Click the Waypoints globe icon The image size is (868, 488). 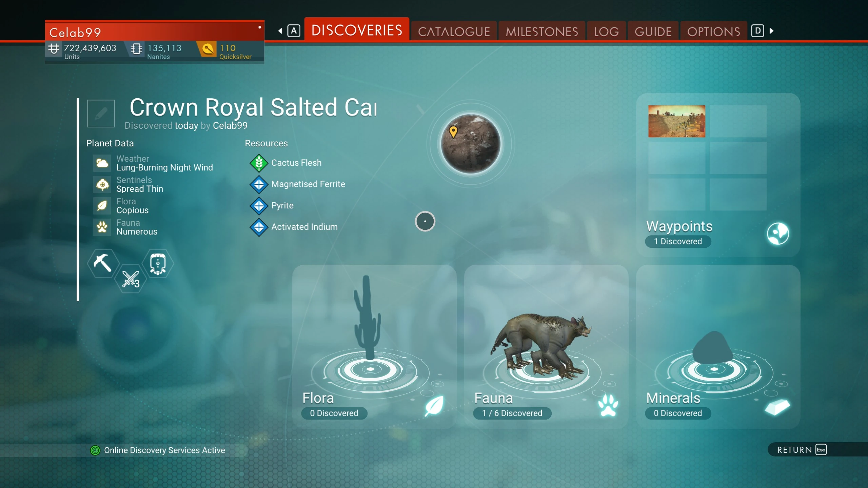point(778,233)
